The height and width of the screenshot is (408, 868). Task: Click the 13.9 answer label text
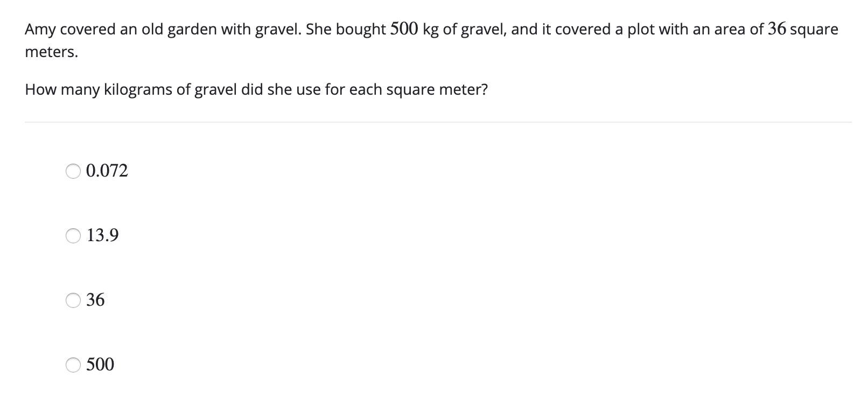pyautogui.click(x=103, y=235)
